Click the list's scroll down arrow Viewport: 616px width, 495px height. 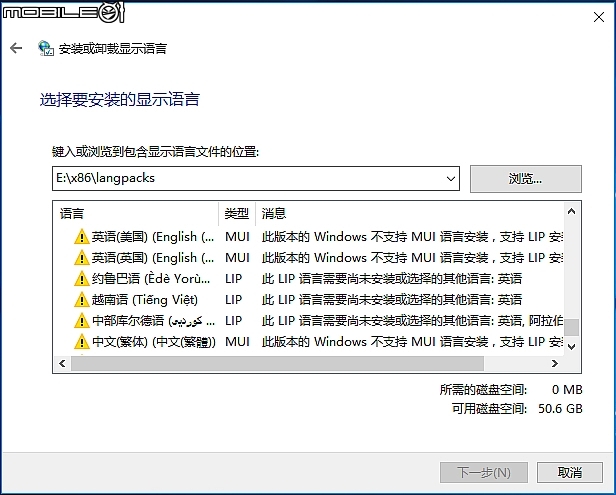(x=572, y=346)
